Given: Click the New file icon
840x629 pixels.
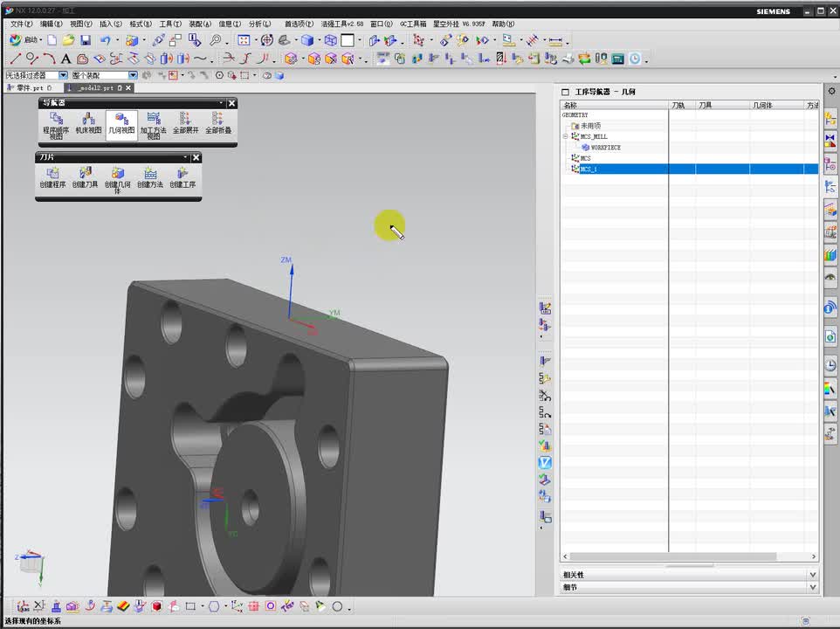Looking at the screenshot, I should tap(52, 40).
